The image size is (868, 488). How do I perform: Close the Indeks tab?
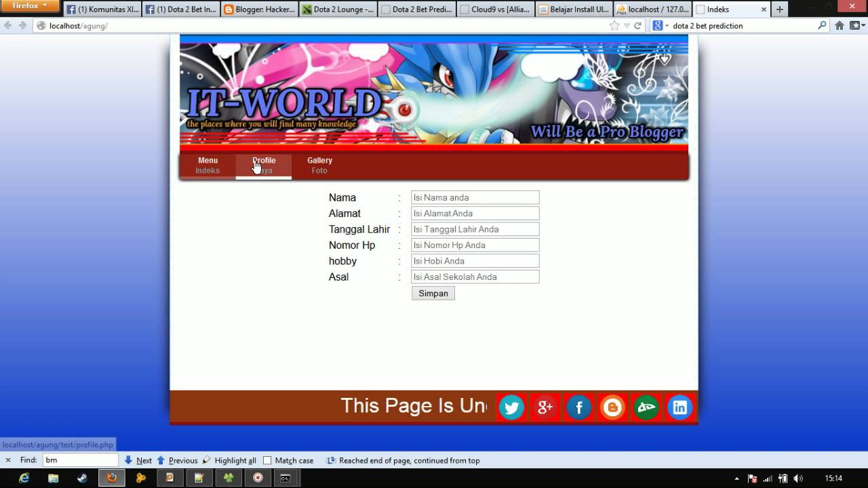tap(764, 9)
